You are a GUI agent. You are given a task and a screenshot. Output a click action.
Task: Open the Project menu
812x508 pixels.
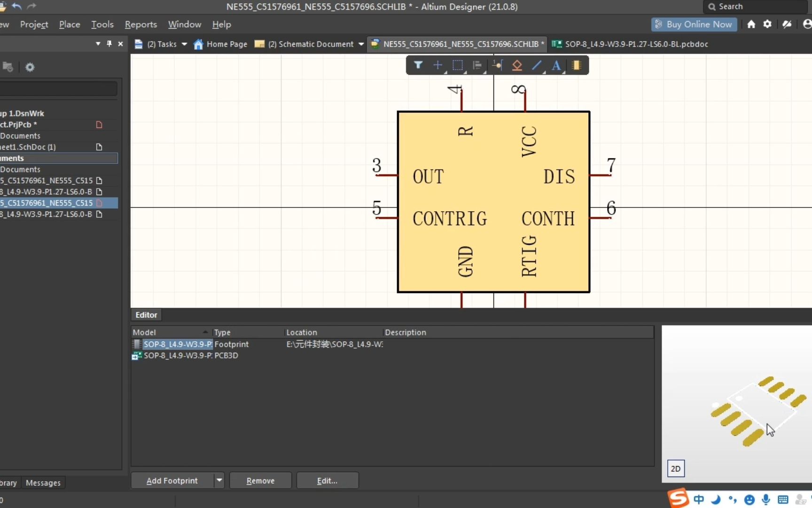[34, 24]
